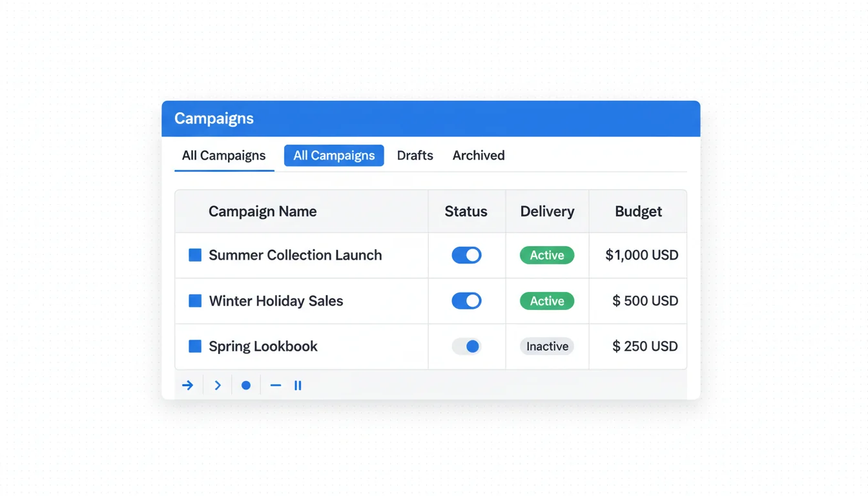Click the blue dot icon in bottom toolbar
This screenshot has width=868, height=496.
coord(246,386)
